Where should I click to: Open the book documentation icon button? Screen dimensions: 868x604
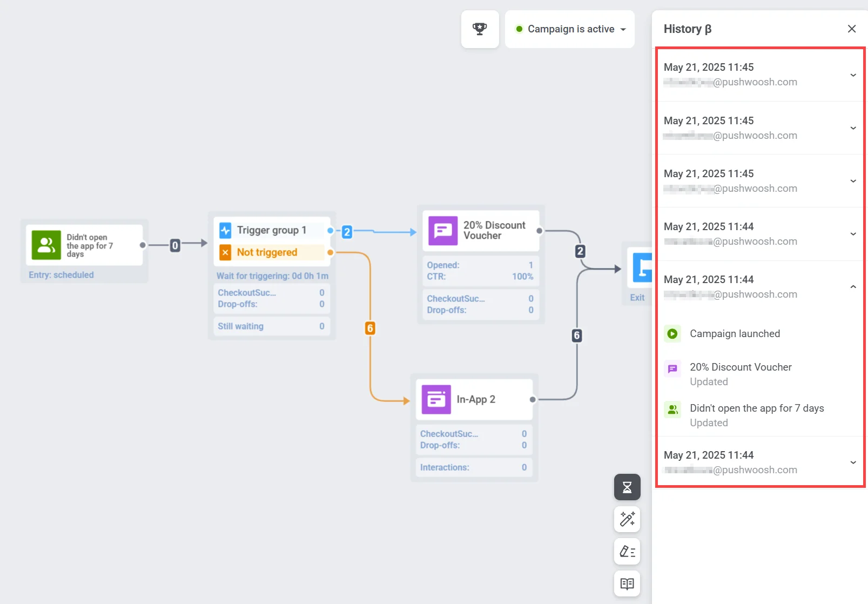coord(627,583)
